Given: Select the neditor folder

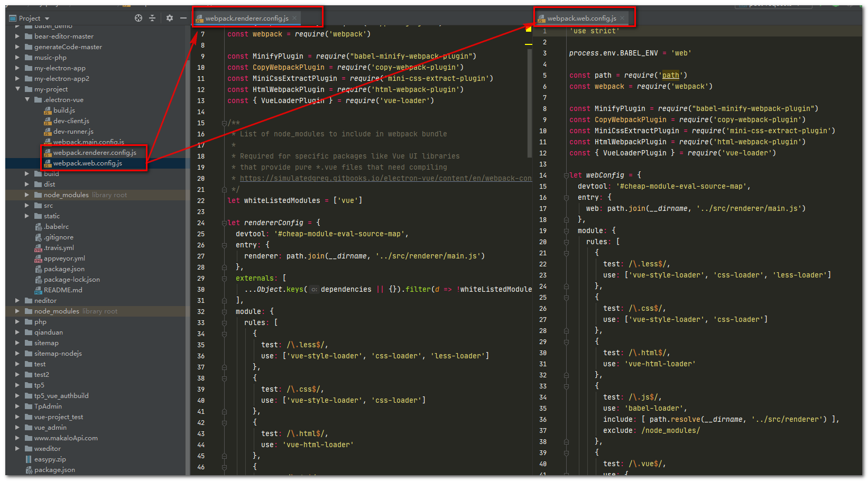Looking at the screenshot, I should (45, 301).
